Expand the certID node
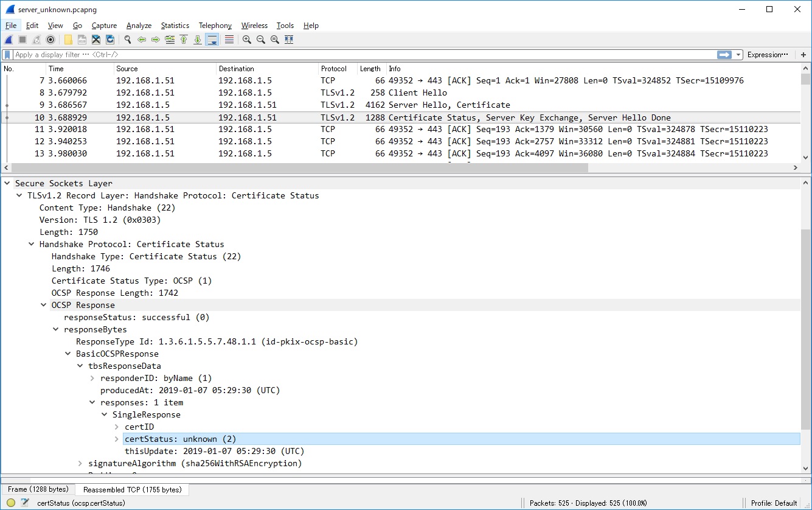The width and height of the screenshot is (812, 510). (x=116, y=427)
